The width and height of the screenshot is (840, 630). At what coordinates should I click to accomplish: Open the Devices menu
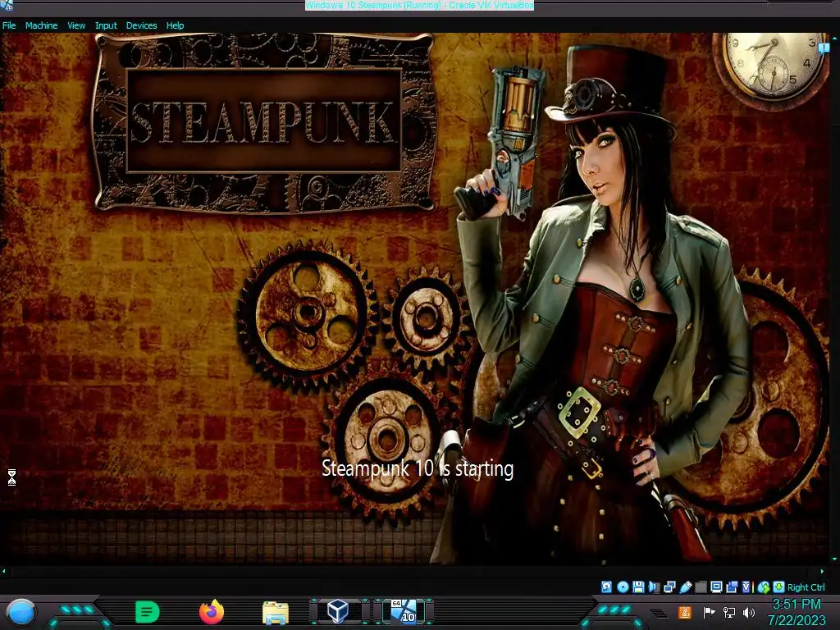141,25
